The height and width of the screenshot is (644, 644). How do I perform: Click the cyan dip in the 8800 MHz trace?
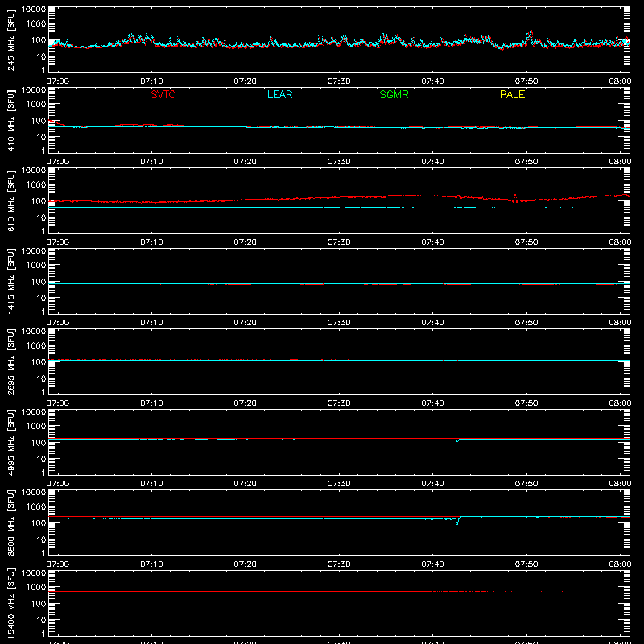pyautogui.click(x=457, y=522)
